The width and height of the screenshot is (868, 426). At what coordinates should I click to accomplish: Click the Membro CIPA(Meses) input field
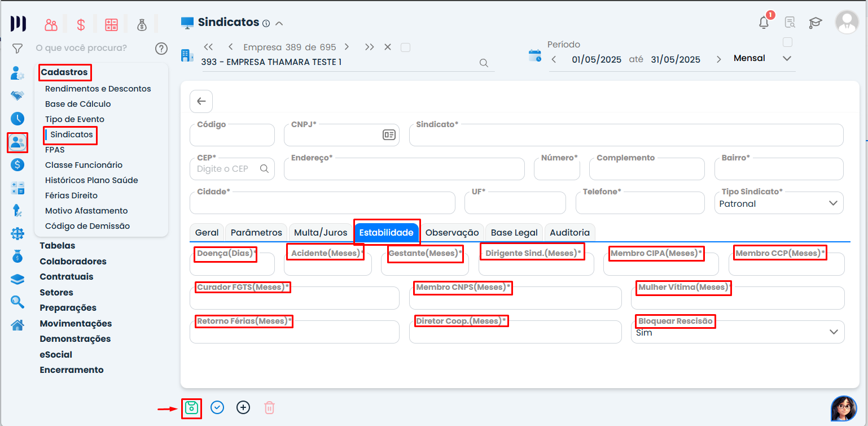point(661,264)
